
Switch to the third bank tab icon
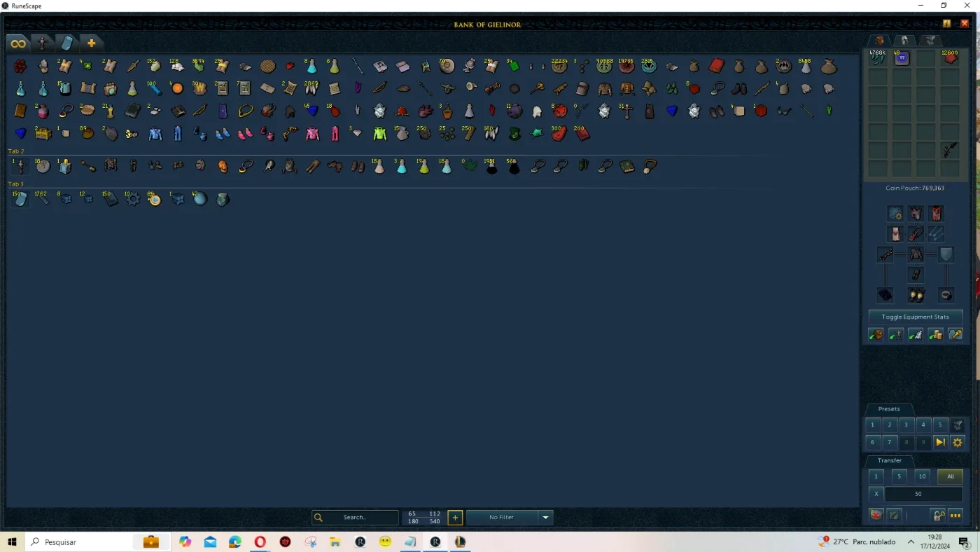66,43
